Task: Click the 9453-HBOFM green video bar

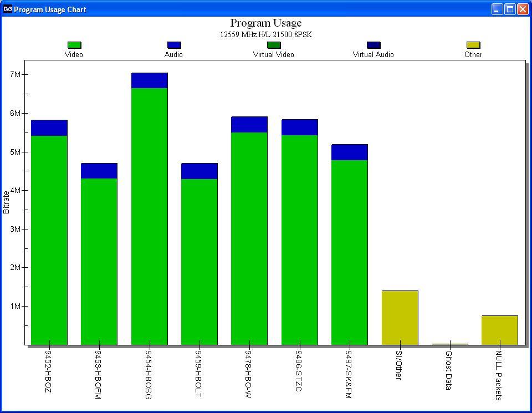Action: pyautogui.click(x=99, y=262)
